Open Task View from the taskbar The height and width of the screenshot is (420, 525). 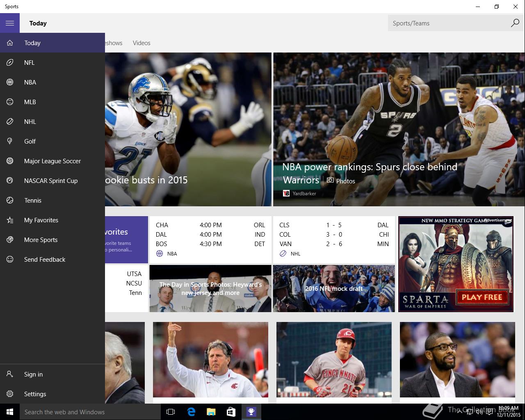(x=171, y=412)
